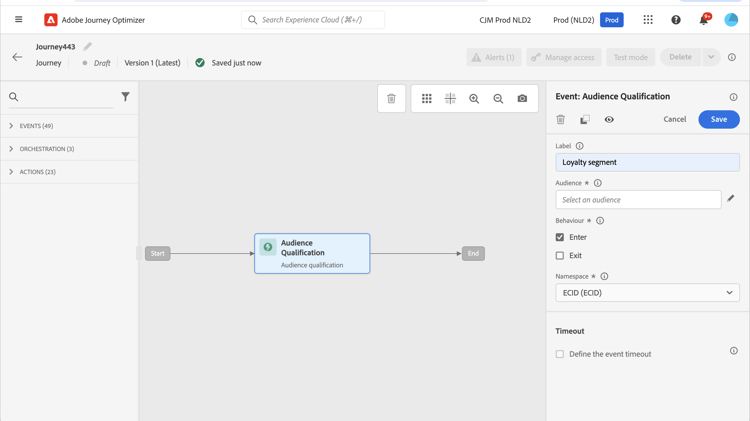750x421 pixels.
Task: Cancel the event configuration
Action: click(x=675, y=119)
